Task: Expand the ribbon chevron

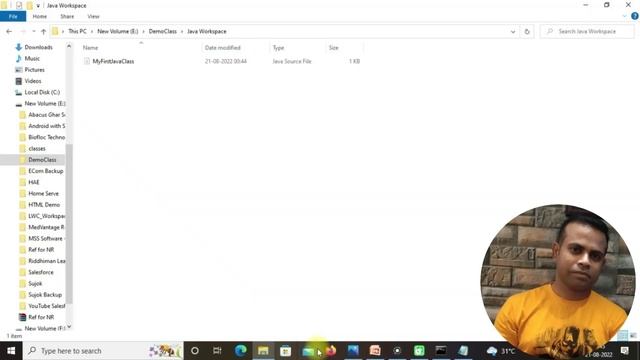Action: (x=624, y=16)
